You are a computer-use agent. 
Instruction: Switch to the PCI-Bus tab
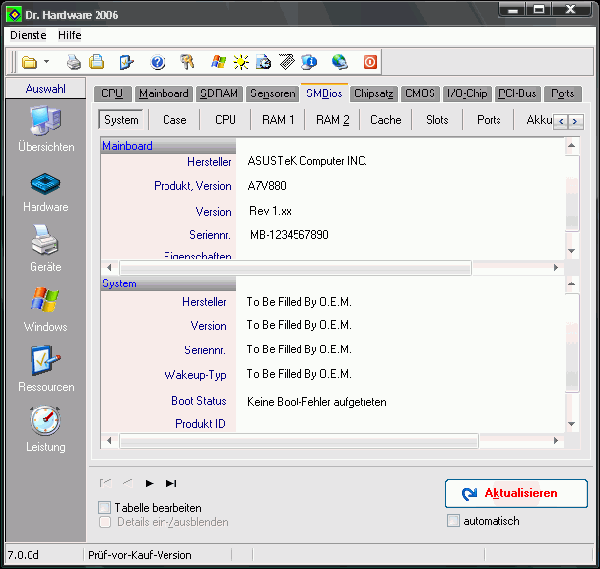coord(517,94)
